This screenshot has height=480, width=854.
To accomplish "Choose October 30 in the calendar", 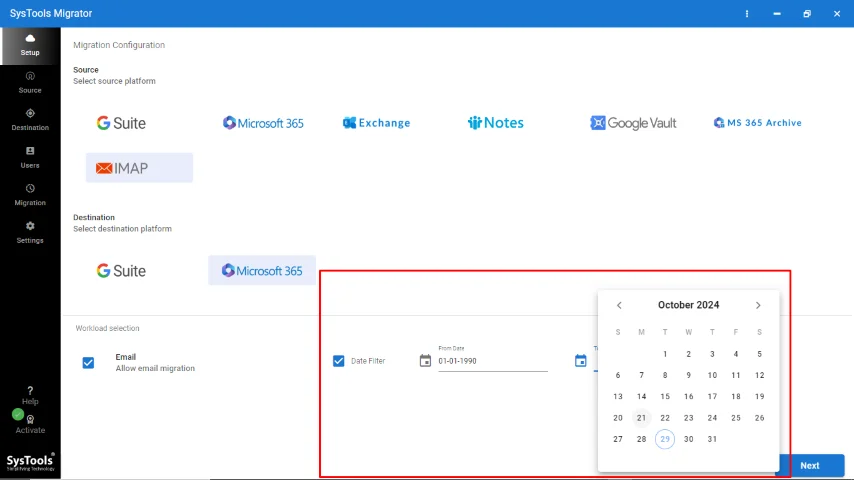I will (x=688, y=439).
